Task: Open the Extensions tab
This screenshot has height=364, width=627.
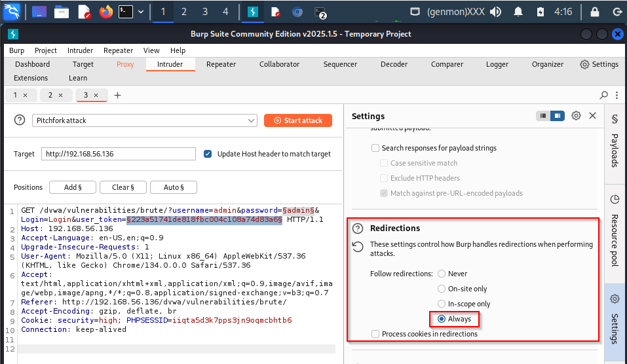Action: pyautogui.click(x=31, y=78)
